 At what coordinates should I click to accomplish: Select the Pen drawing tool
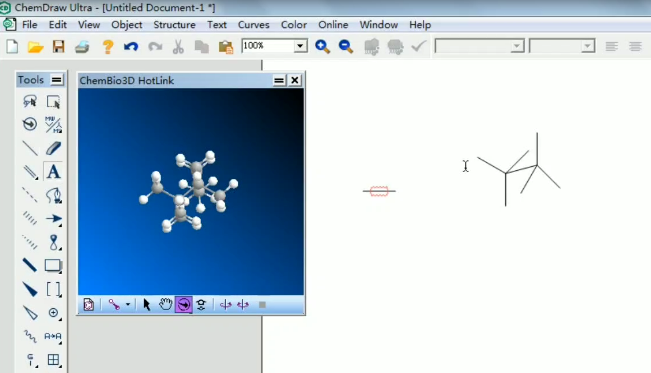pyautogui.click(x=53, y=195)
